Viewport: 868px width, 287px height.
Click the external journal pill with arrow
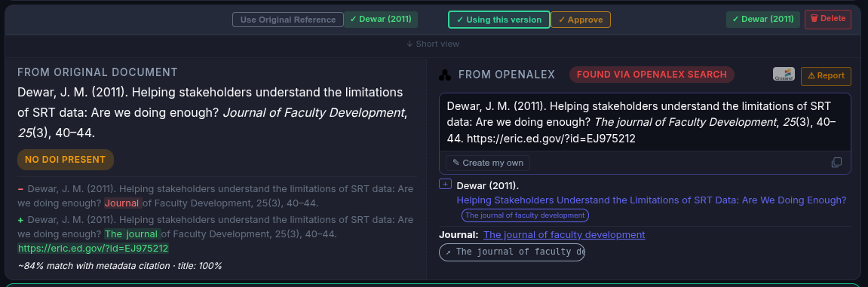511,252
